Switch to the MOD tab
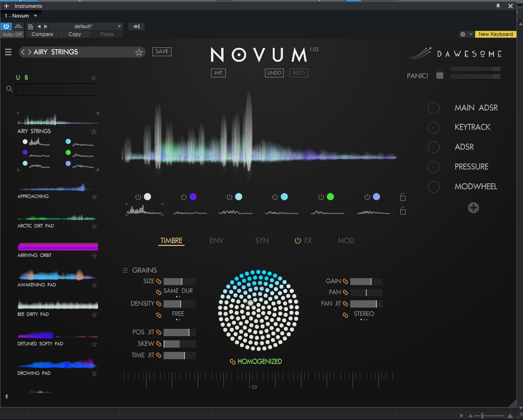 [346, 241]
